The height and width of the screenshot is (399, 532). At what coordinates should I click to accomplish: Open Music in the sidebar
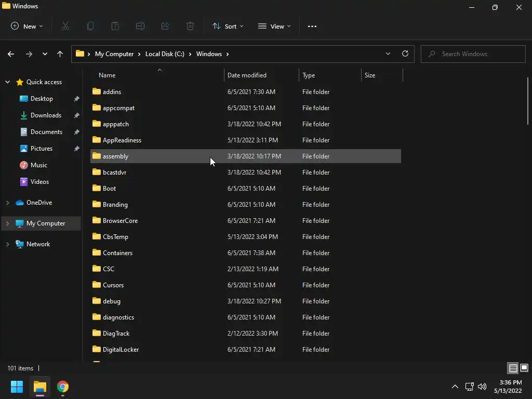point(38,165)
